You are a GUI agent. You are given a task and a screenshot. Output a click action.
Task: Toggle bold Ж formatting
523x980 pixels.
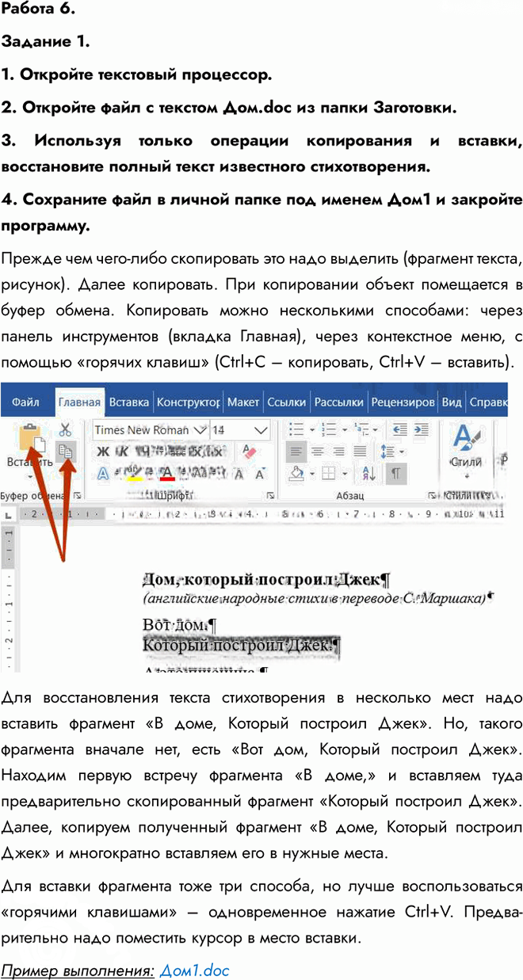[102, 452]
